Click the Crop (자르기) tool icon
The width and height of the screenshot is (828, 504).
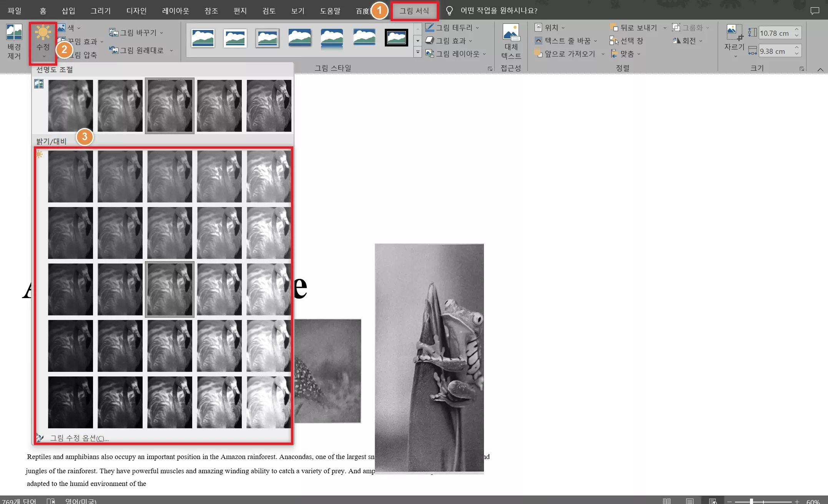pos(734,32)
